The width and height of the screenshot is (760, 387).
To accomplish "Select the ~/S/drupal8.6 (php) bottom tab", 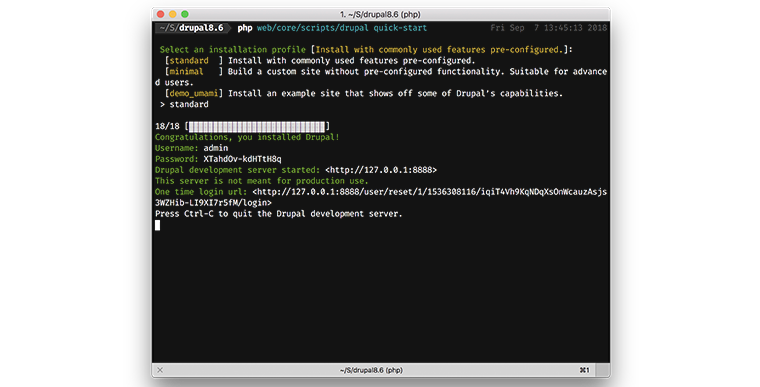I will pyautogui.click(x=371, y=370).
